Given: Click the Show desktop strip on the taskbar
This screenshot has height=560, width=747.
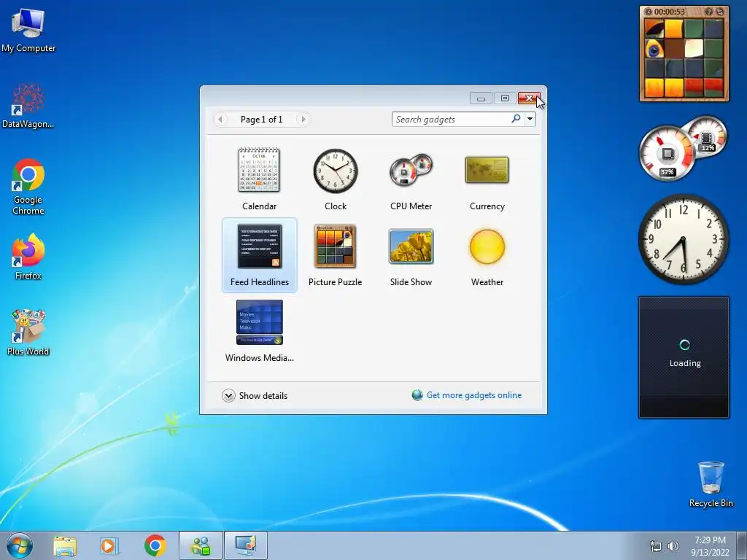Looking at the screenshot, I should pyautogui.click(x=741, y=546).
